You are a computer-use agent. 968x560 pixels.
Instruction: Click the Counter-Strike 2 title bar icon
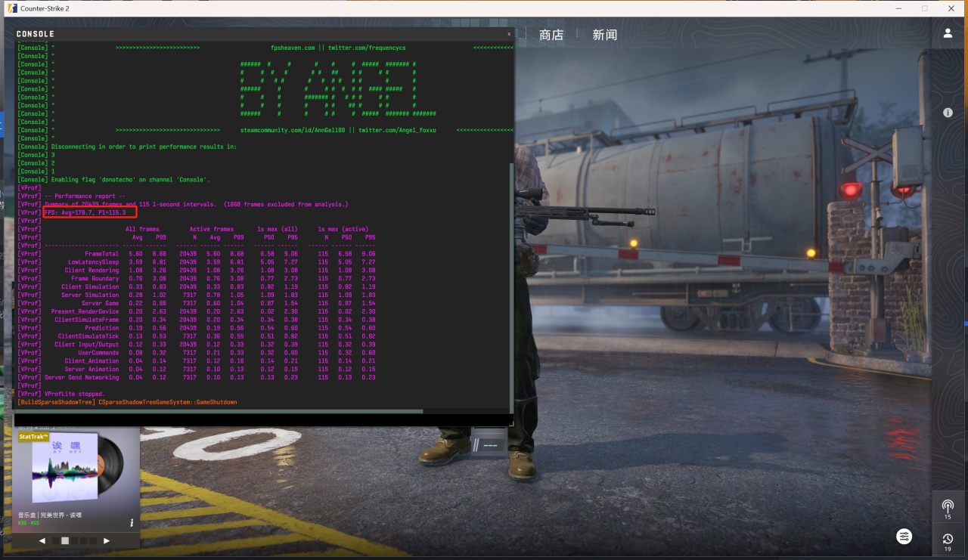click(x=11, y=8)
